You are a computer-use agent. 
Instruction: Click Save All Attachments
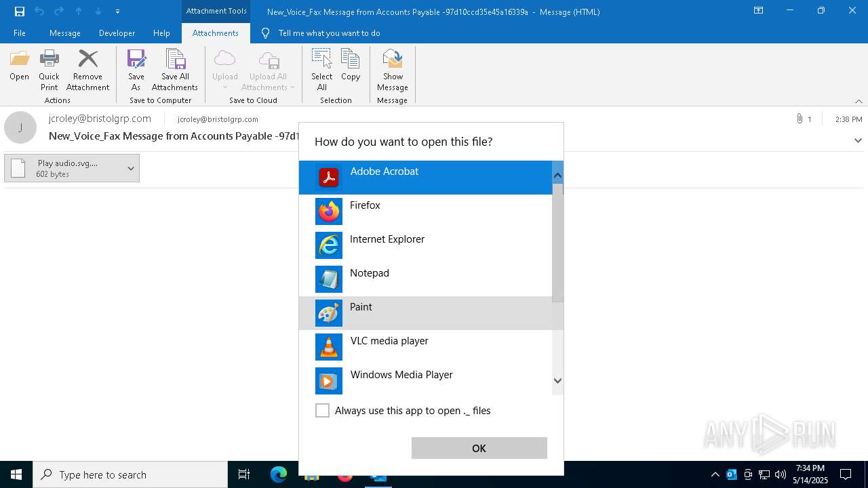[175, 70]
